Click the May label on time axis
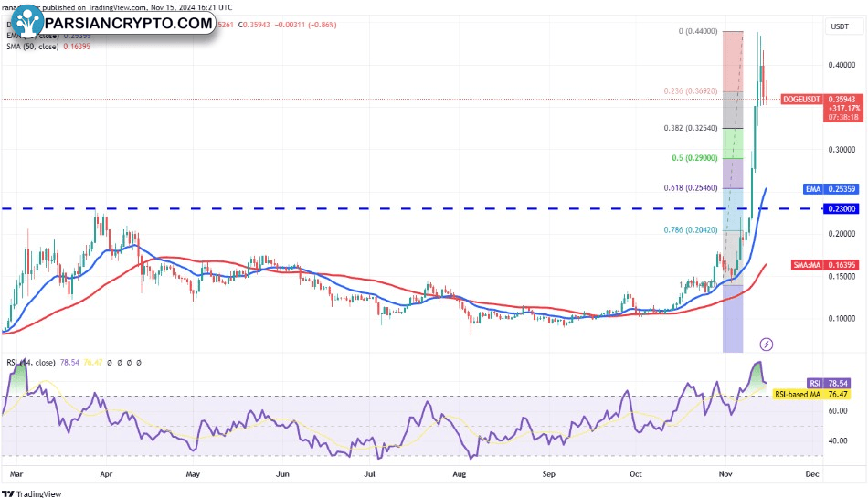868x498 pixels. [x=193, y=473]
